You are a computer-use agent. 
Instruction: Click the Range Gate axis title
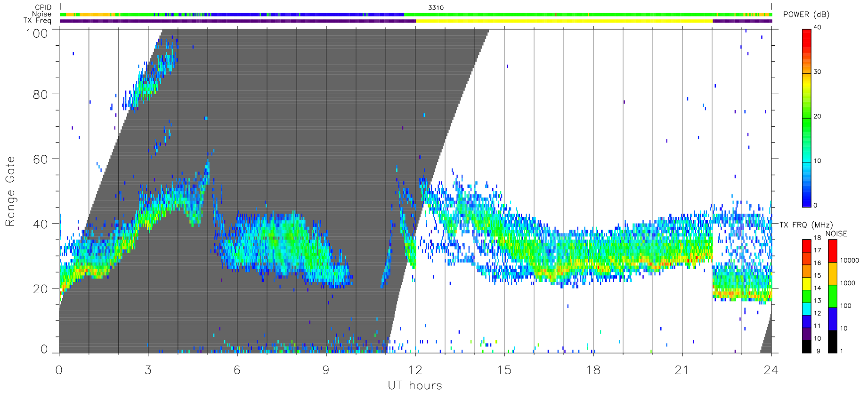[10, 192]
